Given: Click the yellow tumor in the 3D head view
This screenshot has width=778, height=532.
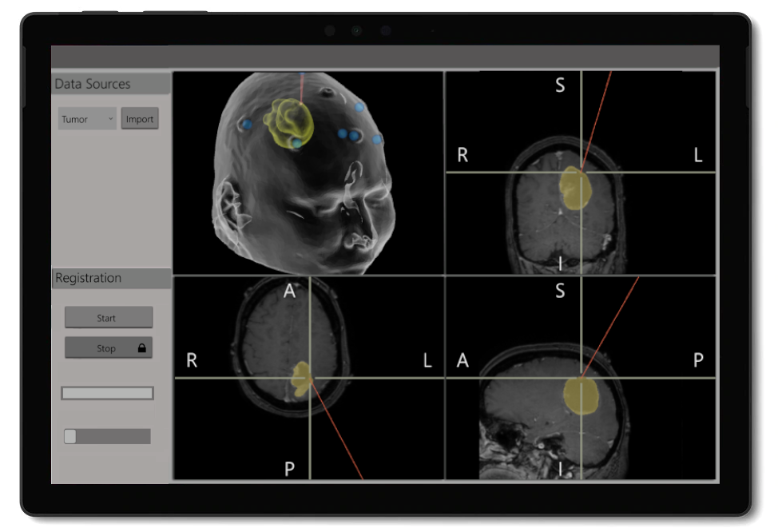Looking at the screenshot, I should (x=289, y=123).
